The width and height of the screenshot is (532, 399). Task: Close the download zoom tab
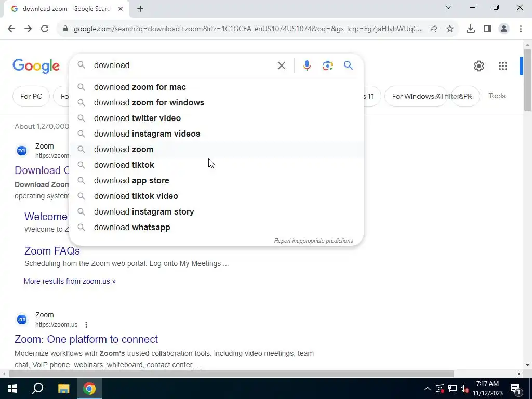tap(121, 9)
